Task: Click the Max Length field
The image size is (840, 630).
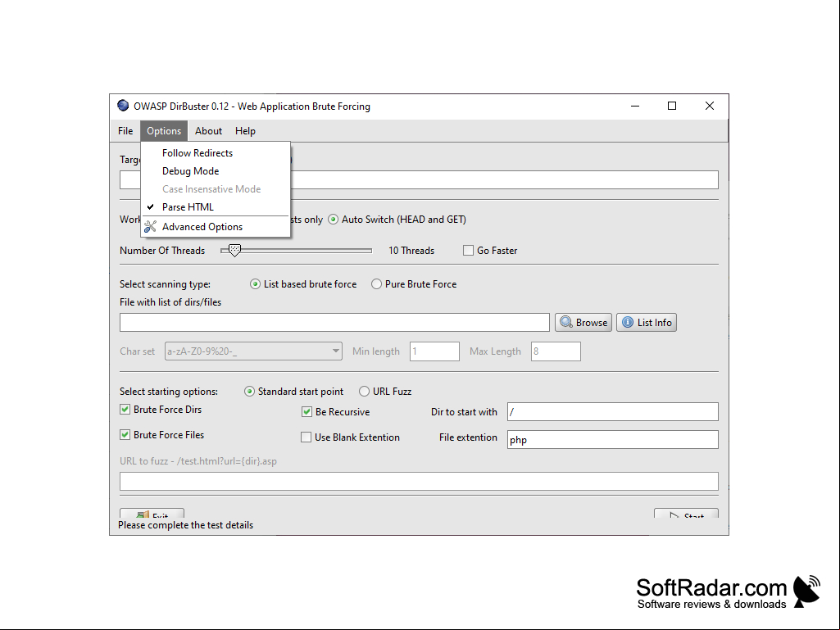Action: [556, 351]
